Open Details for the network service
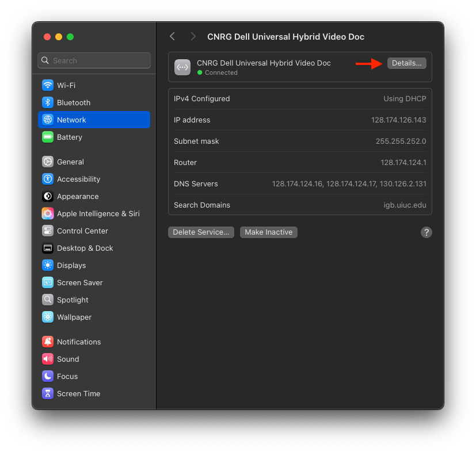This screenshot has height=452, width=476. click(406, 63)
